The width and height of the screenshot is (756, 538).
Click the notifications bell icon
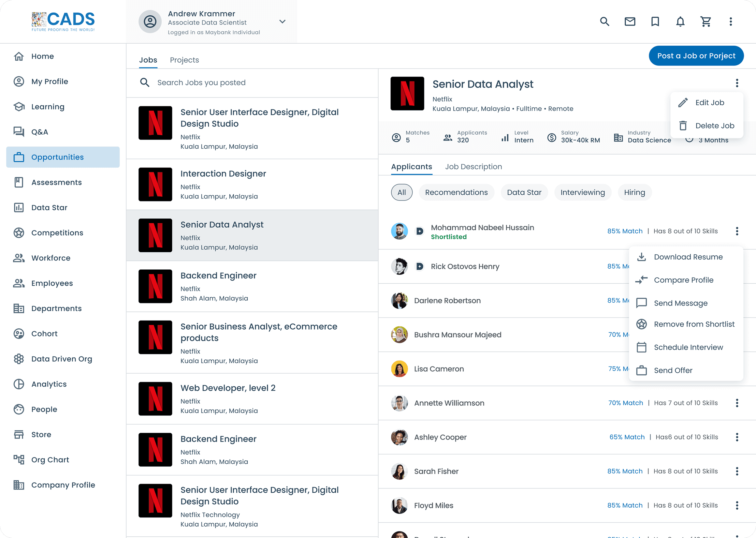click(x=680, y=22)
